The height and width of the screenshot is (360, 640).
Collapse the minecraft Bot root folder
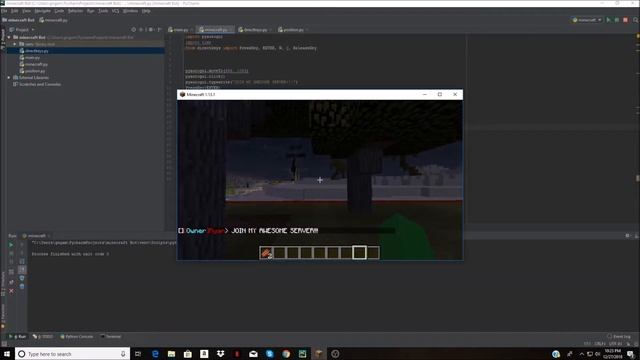click(9, 37)
